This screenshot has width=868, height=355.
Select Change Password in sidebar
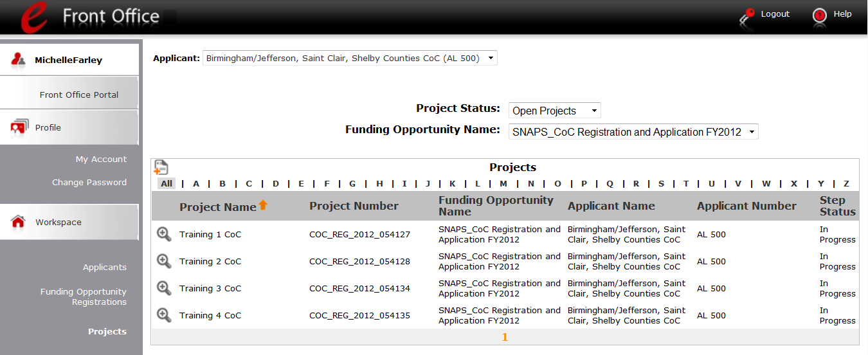click(x=89, y=182)
